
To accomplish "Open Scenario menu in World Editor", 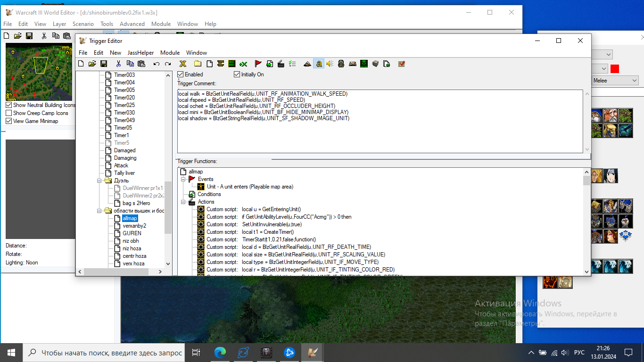I will (x=83, y=24).
